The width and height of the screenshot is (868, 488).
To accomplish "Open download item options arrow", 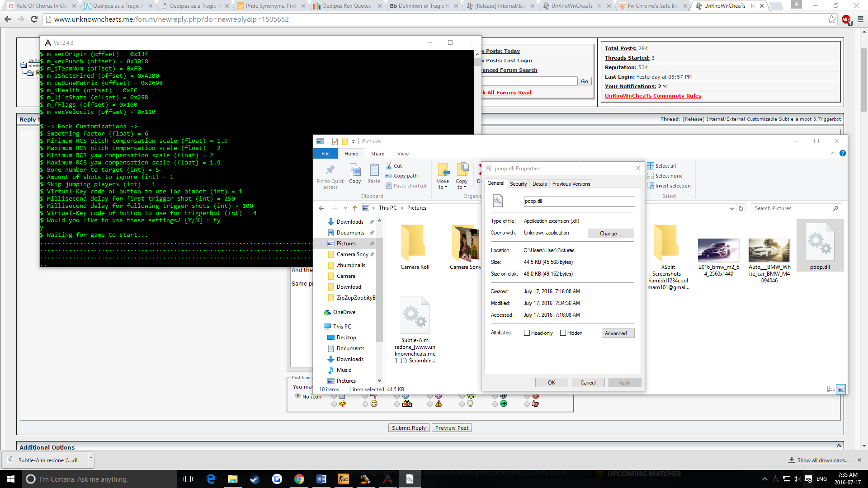I will [x=91, y=458].
